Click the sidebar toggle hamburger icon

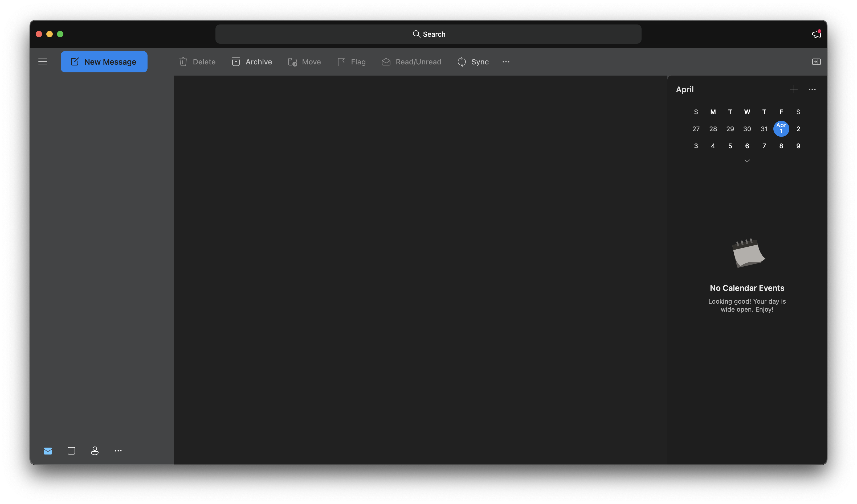[x=43, y=61]
